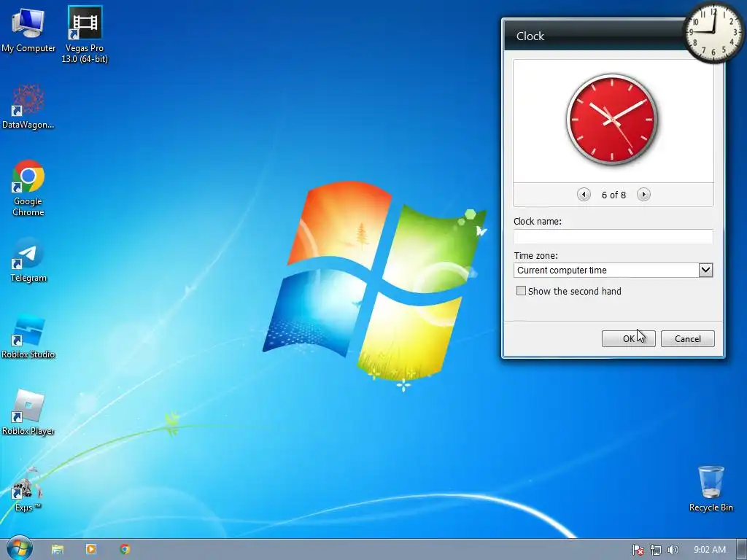
Task: Open the DataWagon desktop shortcut
Action: (28, 106)
